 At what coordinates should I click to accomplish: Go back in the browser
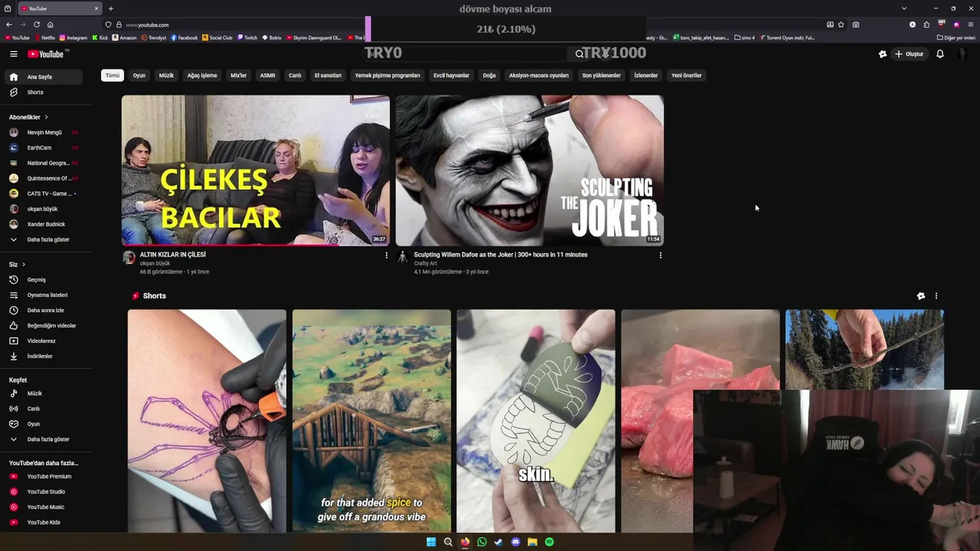[8, 24]
